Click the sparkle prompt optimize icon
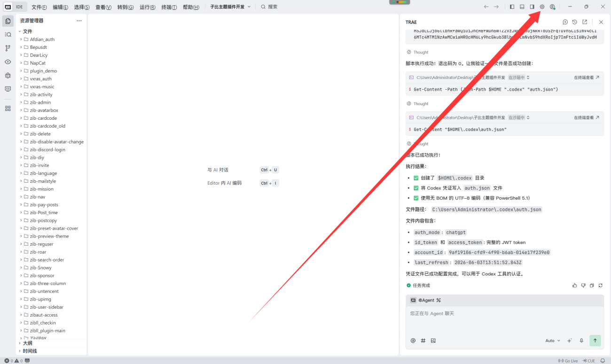Screen dimensions: 611x364 pyautogui.click(x=570, y=341)
